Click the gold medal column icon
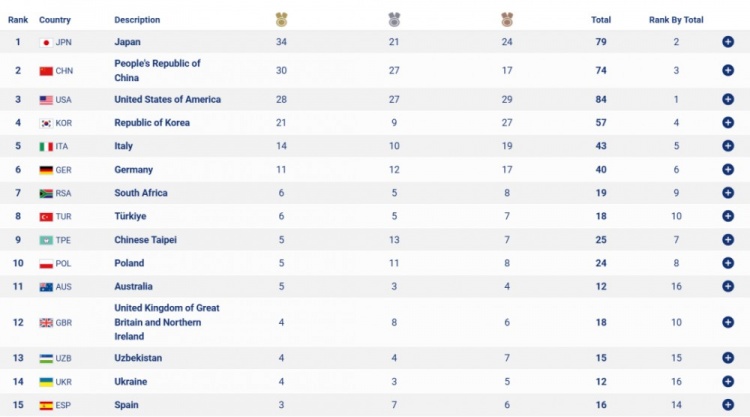Screen dimensions: 750x417 tap(282, 19)
